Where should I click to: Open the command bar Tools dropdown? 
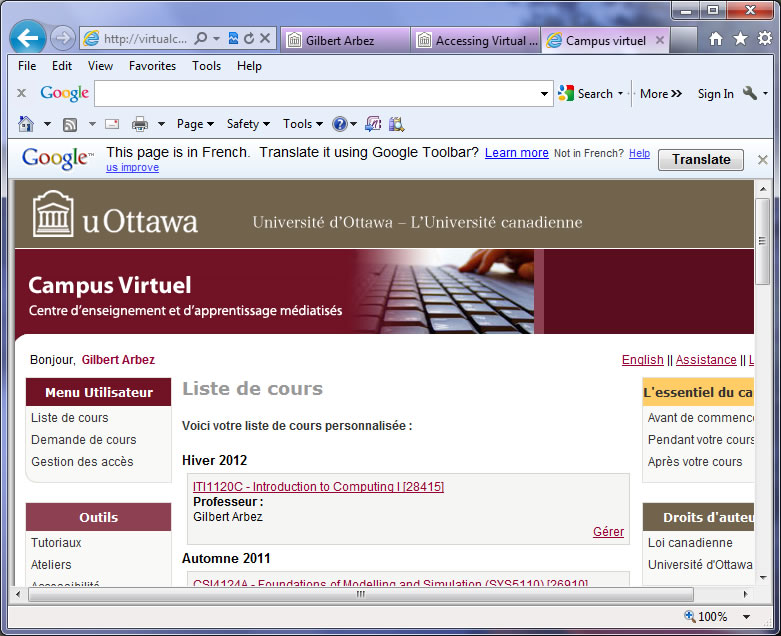[x=303, y=124]
